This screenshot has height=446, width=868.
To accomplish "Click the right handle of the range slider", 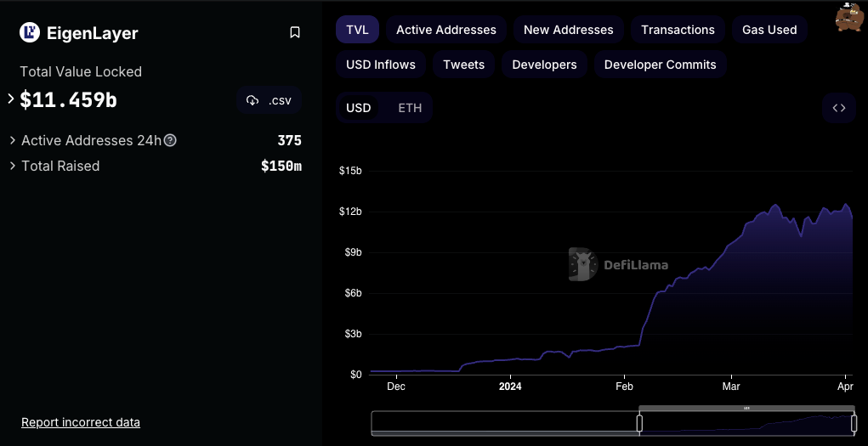I will 853,423.
